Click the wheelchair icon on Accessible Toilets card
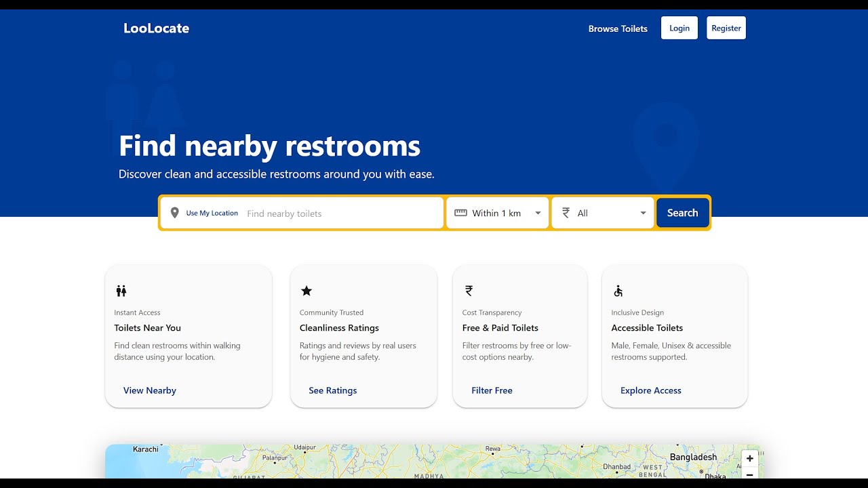The width and height of the screenshot is (868, 488). tap(618, 291)
